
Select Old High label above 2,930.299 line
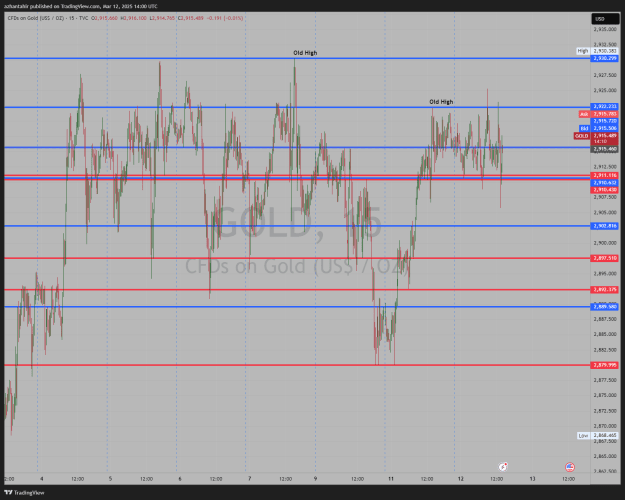pos(305,53)
